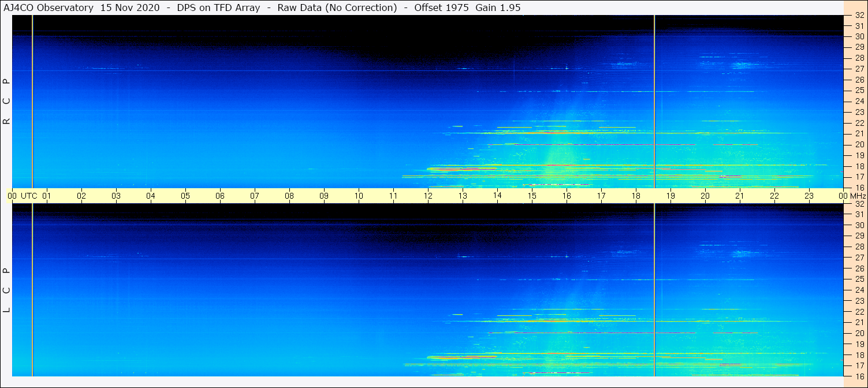Click the green vertical line in LCP spectrogram
Image resolution: width=868 pixels, height=388 pixels.
click(x=32, y=289)
